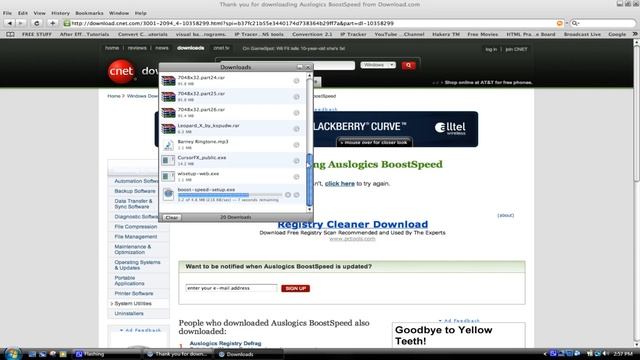Open the Broadcast Live bookmark
Screen dimensions: 640x360
tap(582, 34)
